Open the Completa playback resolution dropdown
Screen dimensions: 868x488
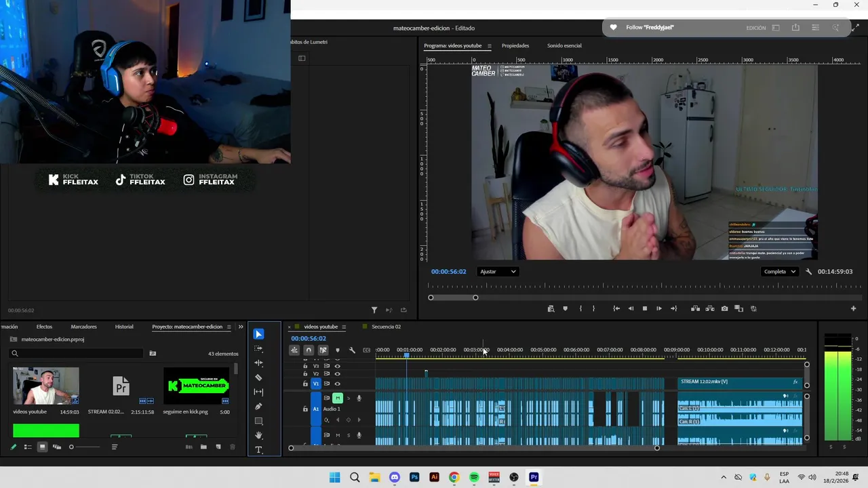780,272
